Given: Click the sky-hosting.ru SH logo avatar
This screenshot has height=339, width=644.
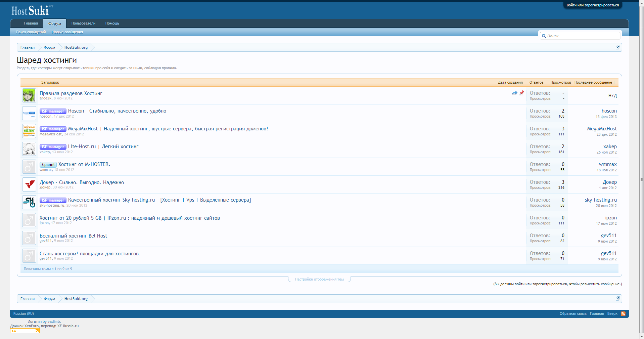Looking at the screenshot, I should coord(29,202).
